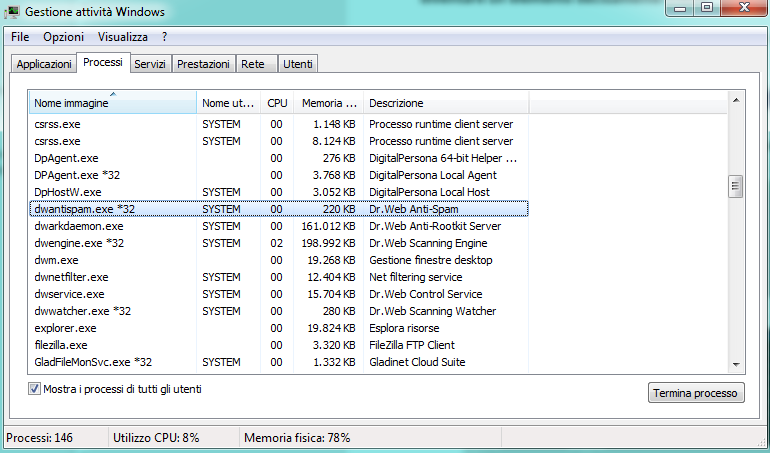Open the Opzioni menu

click(63, 37)
